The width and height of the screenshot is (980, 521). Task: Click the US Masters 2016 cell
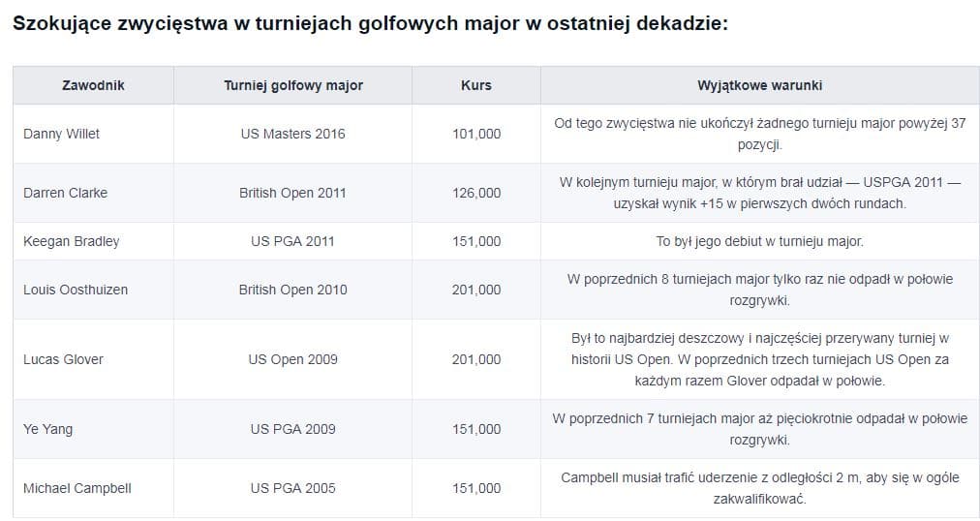[292, 134]
